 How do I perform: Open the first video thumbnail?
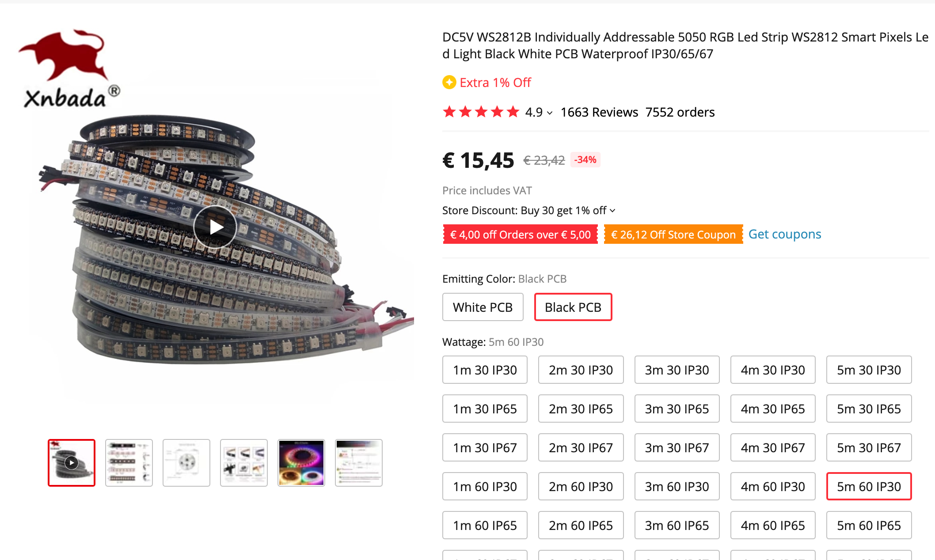(x=72, y=463)
